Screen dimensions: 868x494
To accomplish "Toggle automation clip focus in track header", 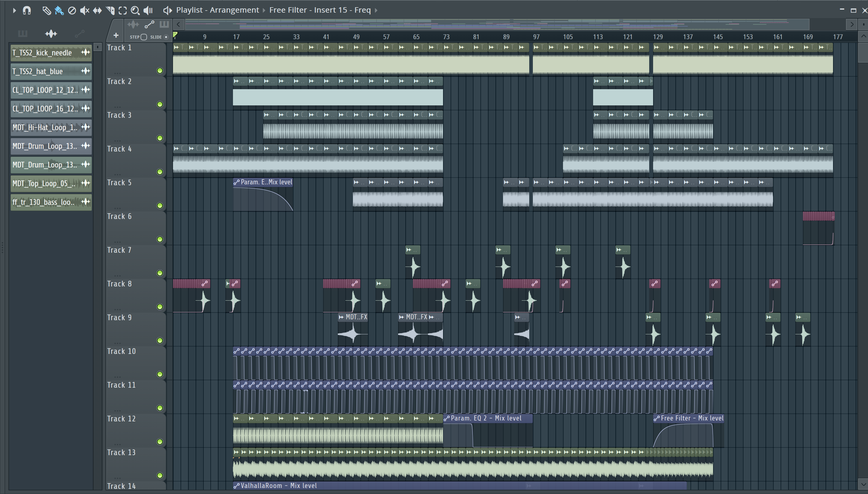I will [149, 24].
